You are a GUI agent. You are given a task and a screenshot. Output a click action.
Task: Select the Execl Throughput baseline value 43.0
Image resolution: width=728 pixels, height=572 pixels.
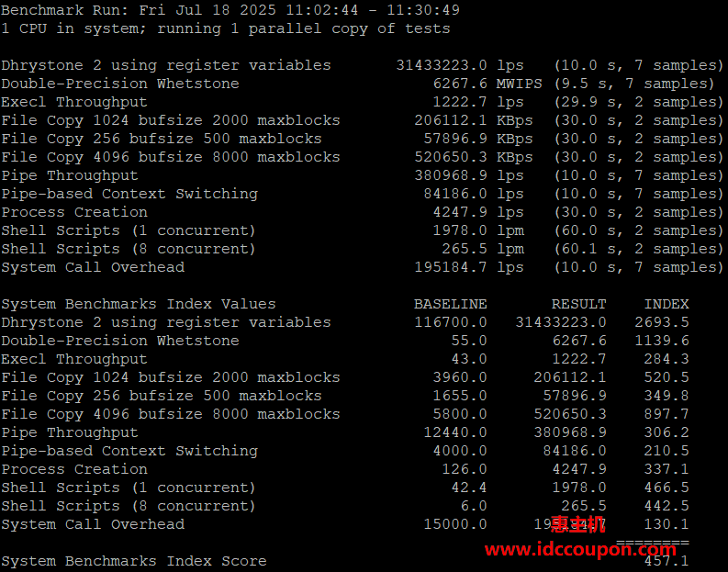tap(469, 359)
